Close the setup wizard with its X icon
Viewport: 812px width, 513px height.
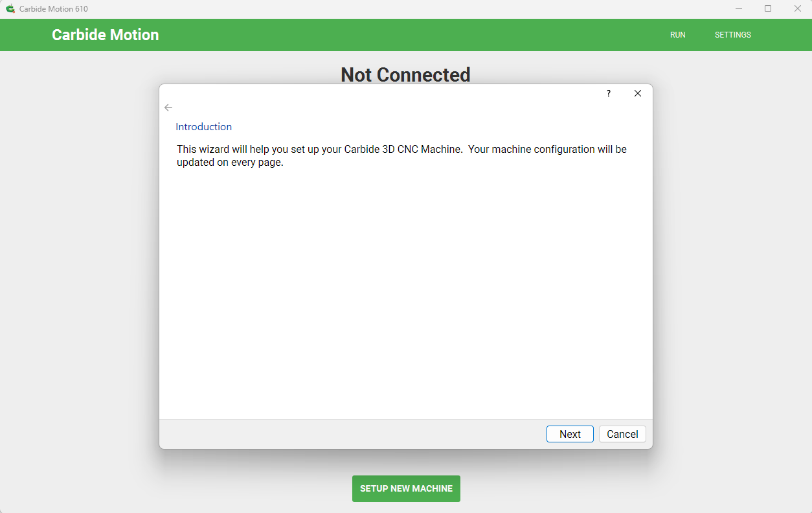tap(638, 93)
